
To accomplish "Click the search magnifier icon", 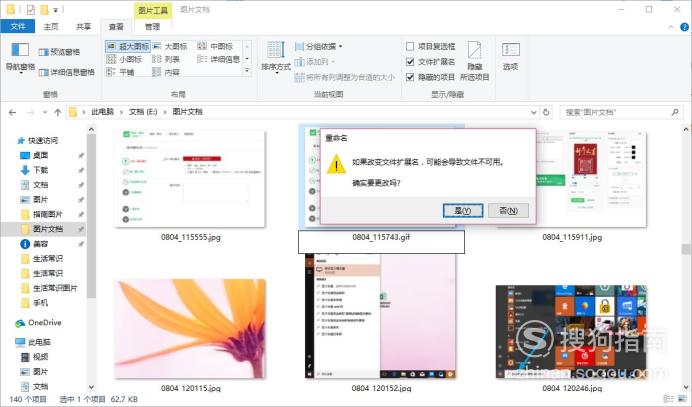I will point(675,112).
